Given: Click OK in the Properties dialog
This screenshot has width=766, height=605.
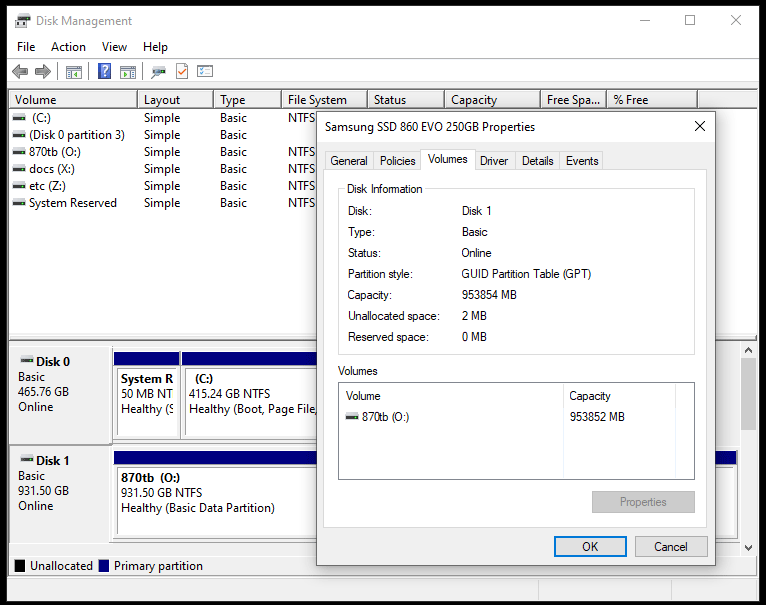Looking at the screenshot, I should click(590, 546).
